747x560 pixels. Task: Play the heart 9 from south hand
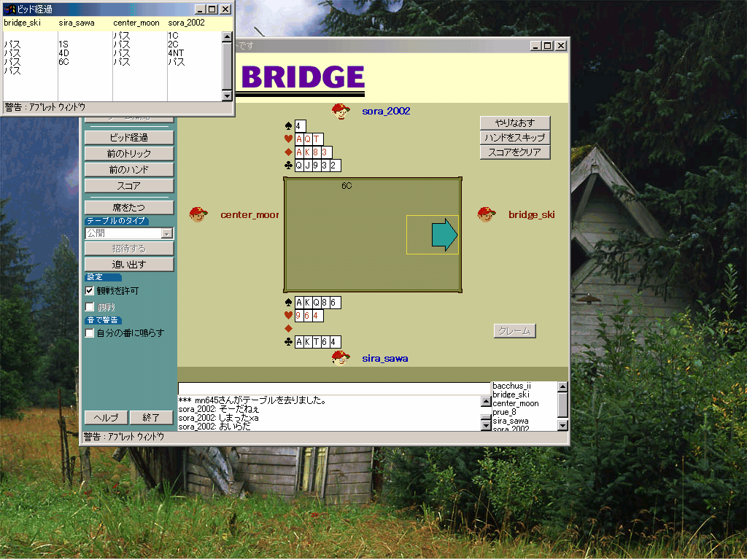coord(298,316)
